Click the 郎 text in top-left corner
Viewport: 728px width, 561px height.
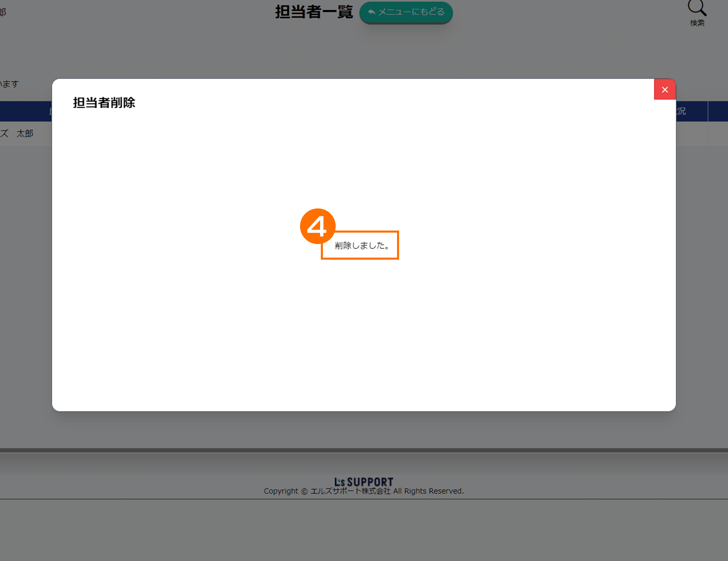pyautogui.click(x=3, y=12)
